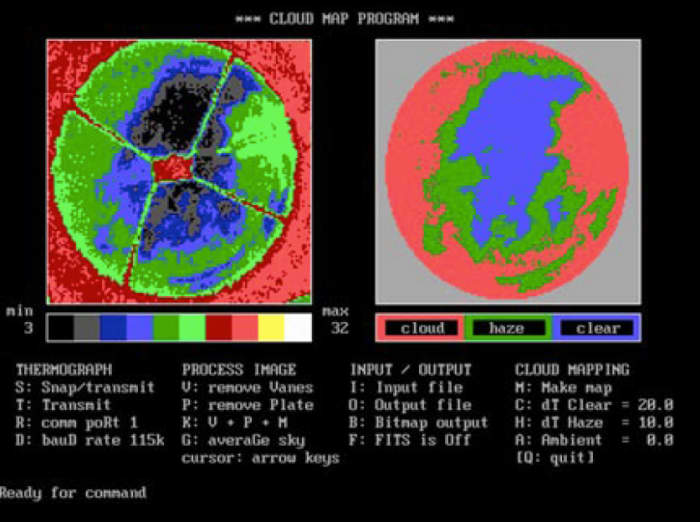The image size is (700, 522).
Task: Click the 'min 3' scale label
Action: coord(21,320)
